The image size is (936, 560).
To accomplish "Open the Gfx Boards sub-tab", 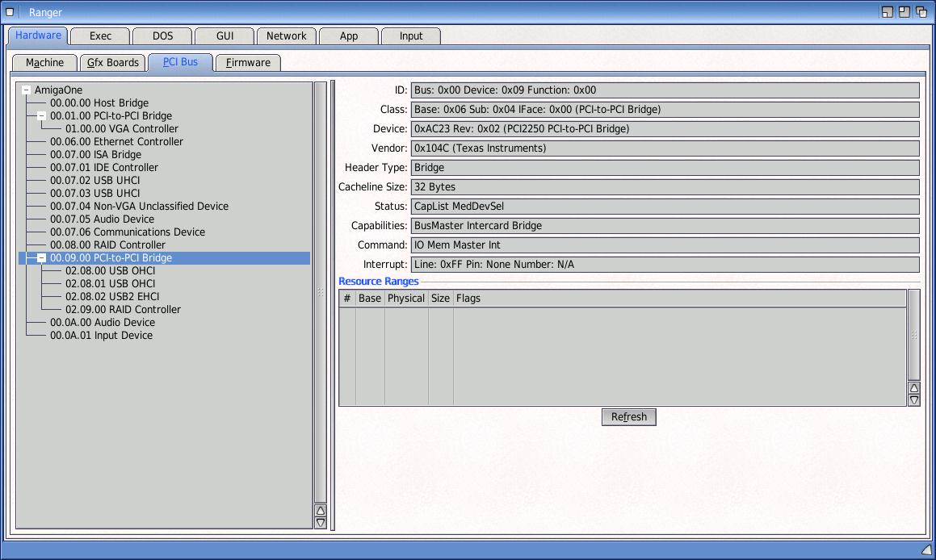I will click(113, 63).
